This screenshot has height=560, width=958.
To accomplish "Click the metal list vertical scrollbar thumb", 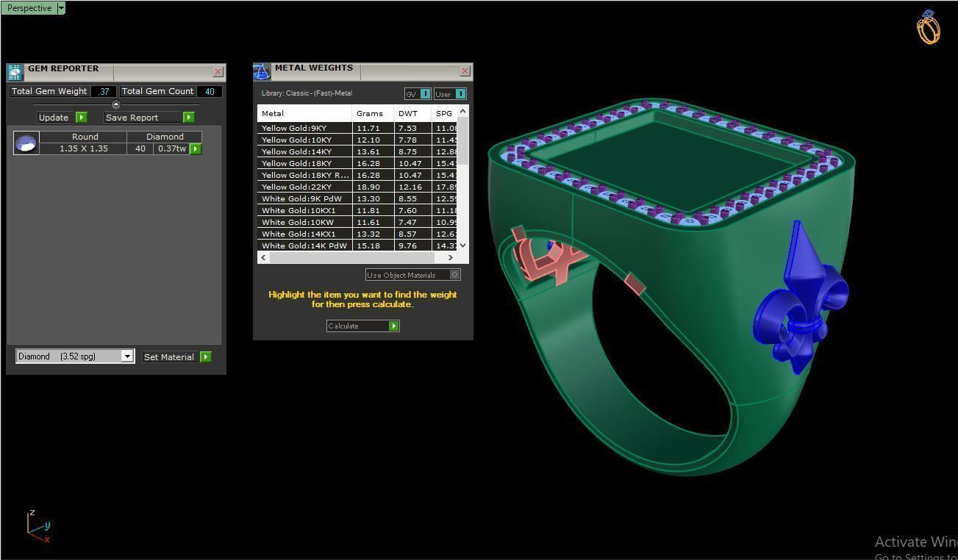I will (x=462, y=140).
